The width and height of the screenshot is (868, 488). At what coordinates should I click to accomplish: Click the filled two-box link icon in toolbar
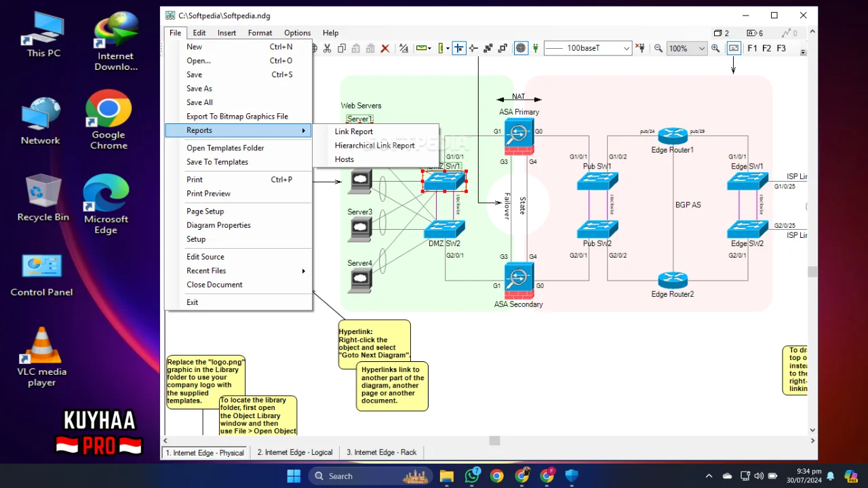click(488, 48)
